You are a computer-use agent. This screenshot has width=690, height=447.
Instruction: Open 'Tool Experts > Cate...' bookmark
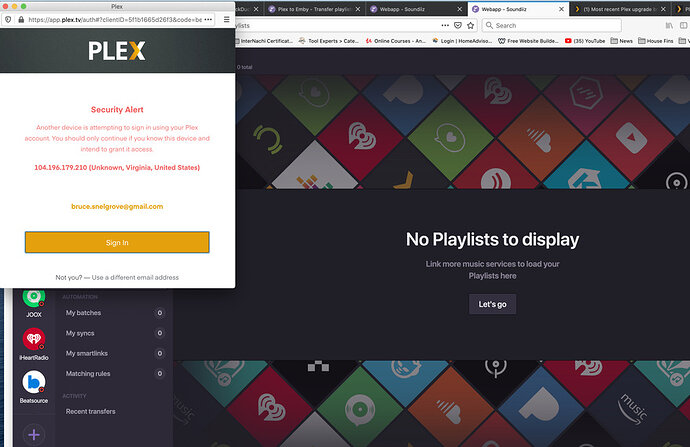329,41
